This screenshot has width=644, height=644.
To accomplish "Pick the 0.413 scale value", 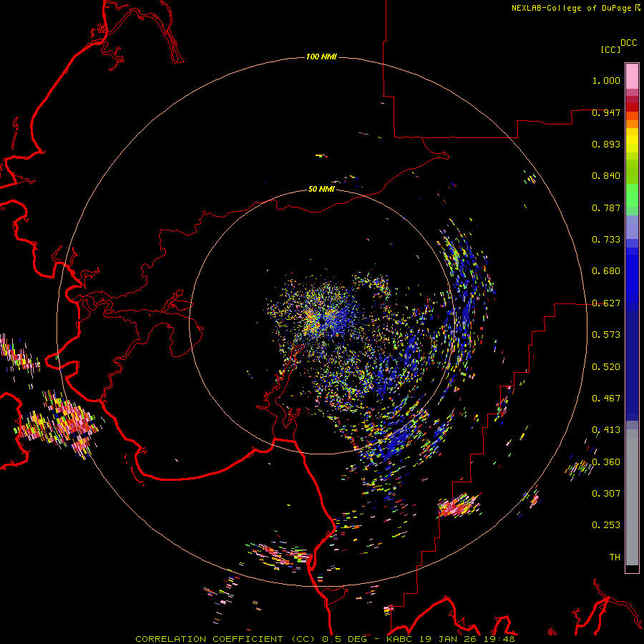I will click(606, 430).
